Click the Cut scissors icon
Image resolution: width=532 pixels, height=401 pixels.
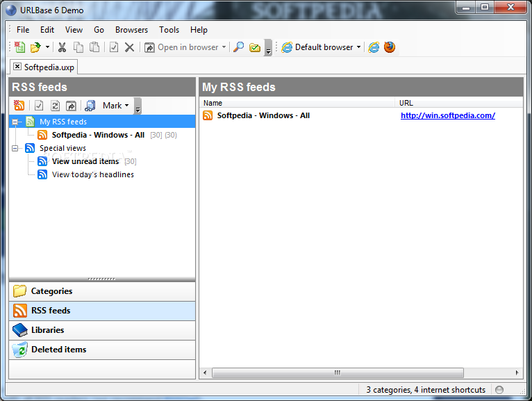[x=62, y=47]
